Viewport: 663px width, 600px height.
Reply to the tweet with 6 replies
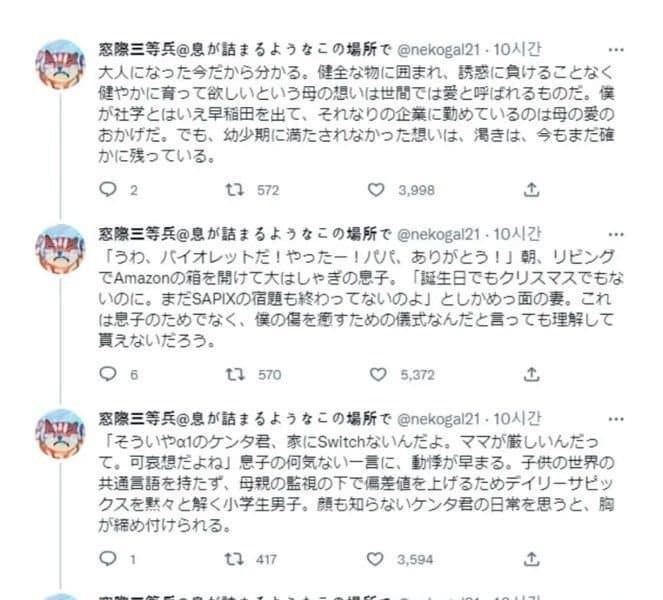[x=110, y=374]
